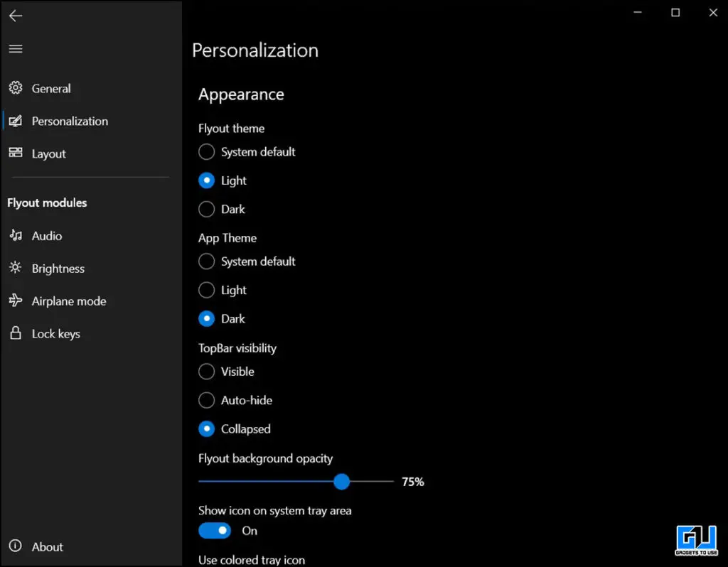This screenshot has height=567, width=728.
Task: Open Audio module music note icon
Action: pyautogui.click(x=16, y=236)
